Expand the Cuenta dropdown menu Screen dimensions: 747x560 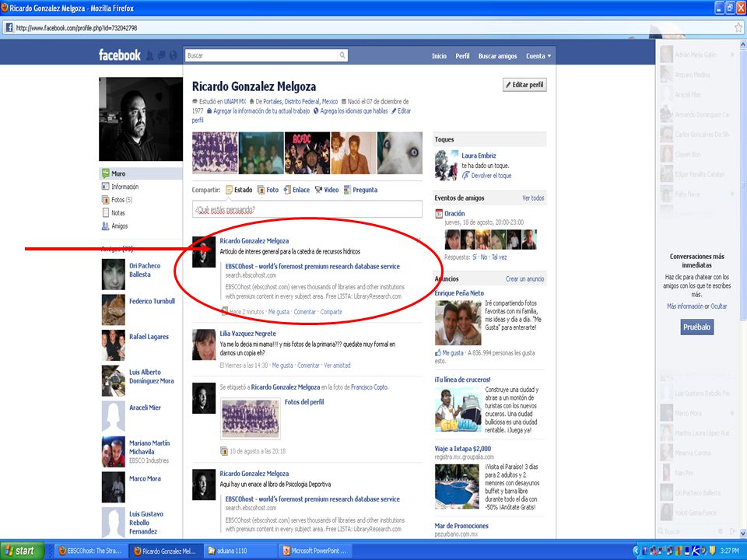tap(538, 56)
